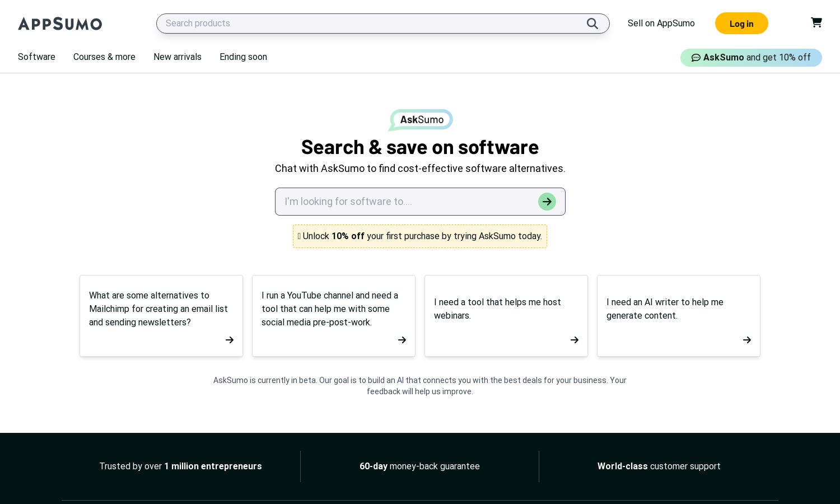Click the Unlock 10% off banner
Viewport: 840px width, 504px height.
click(x=420, y=236)
